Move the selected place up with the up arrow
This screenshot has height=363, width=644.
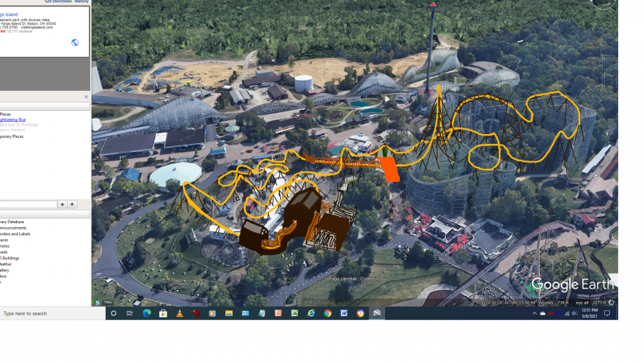[x=62, y=204]
